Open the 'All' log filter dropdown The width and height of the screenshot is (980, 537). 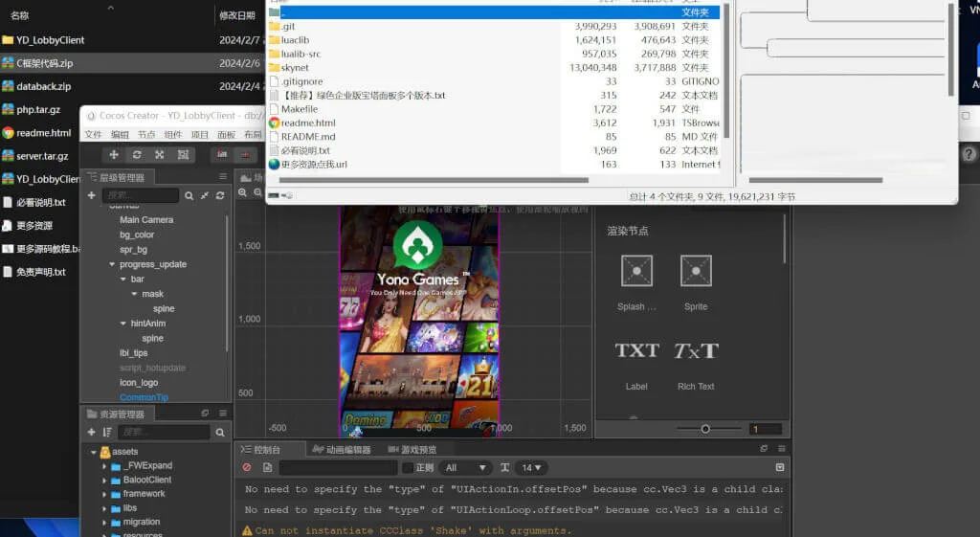click(x=464, y=467)
